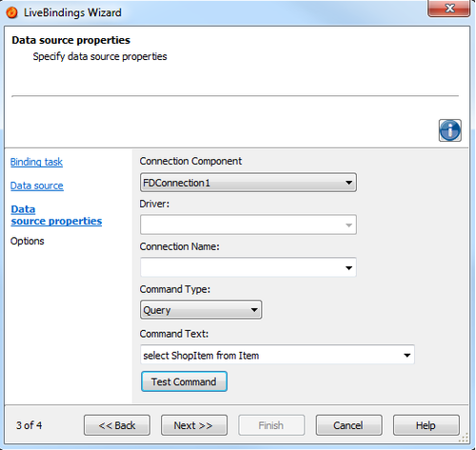476x450 pixels.
Task: Open Help for the wizard
Action: pos(426,425)
